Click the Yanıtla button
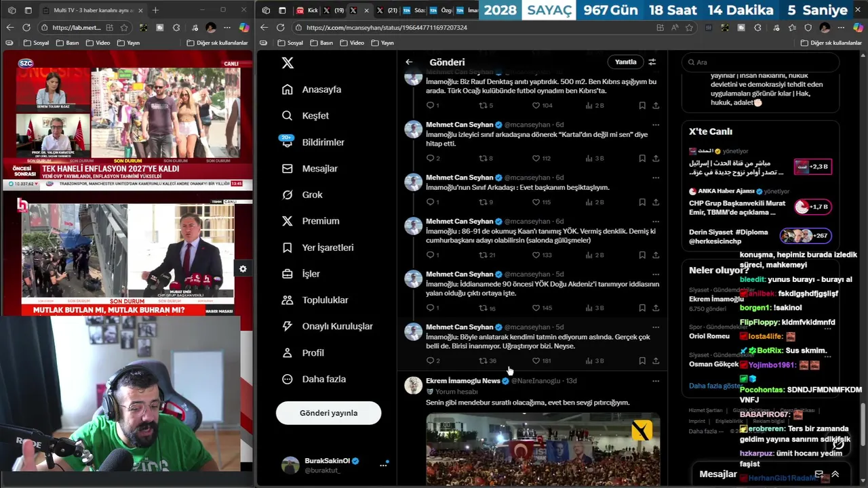The height and width of the screenshot is (488, 868). (x=625, y=62)
